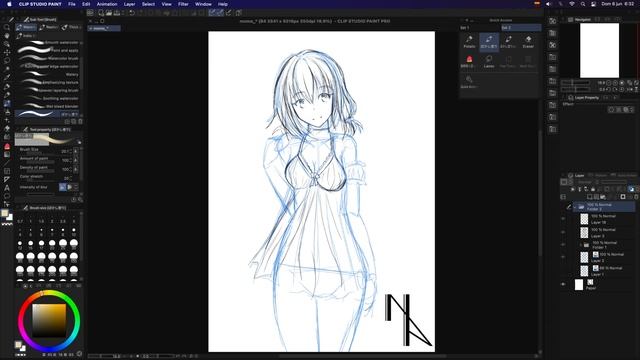
Task: Open the Edit menu
Action: coord(86,4)
